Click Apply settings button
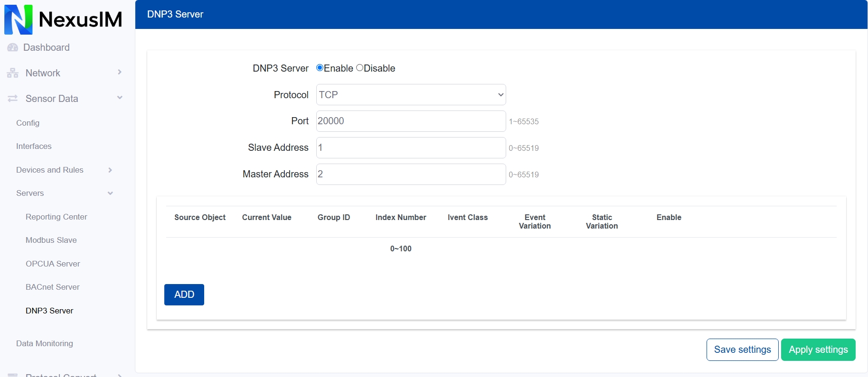Image resolution: width=868 pixels, height=377 pixels. (818, 349)
